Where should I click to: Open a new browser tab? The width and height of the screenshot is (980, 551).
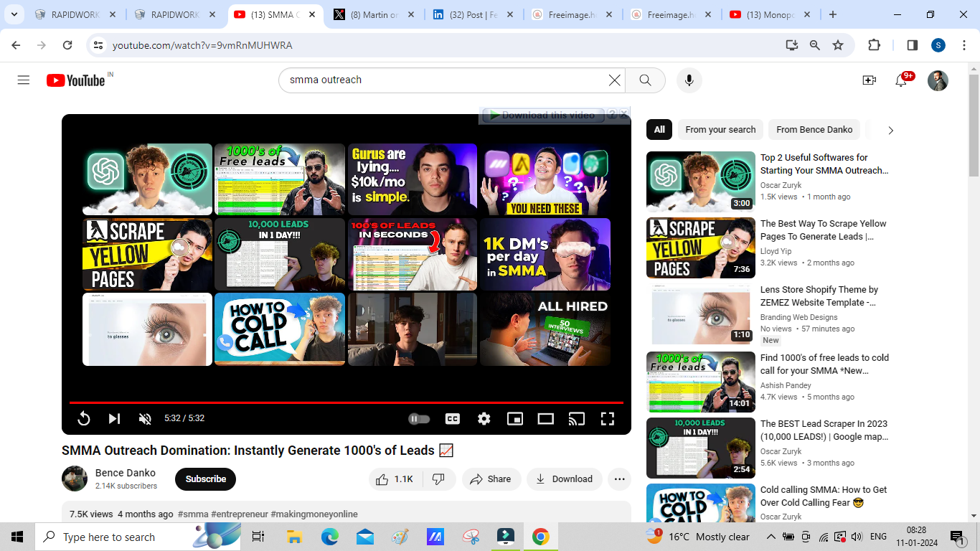(x=833, y=14)
